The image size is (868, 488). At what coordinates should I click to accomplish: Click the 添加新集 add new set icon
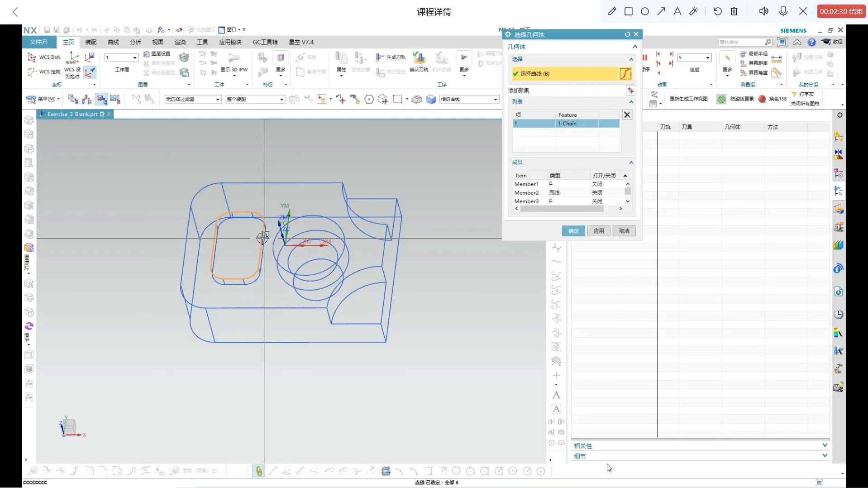click(x=630, y=91)
